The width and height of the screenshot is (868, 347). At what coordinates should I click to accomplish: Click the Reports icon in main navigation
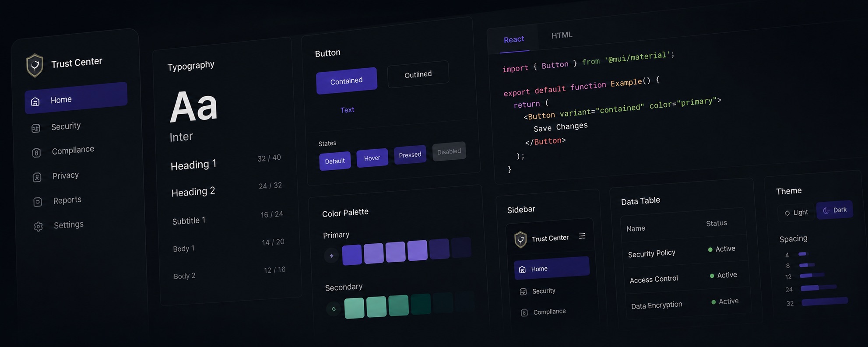38,202
